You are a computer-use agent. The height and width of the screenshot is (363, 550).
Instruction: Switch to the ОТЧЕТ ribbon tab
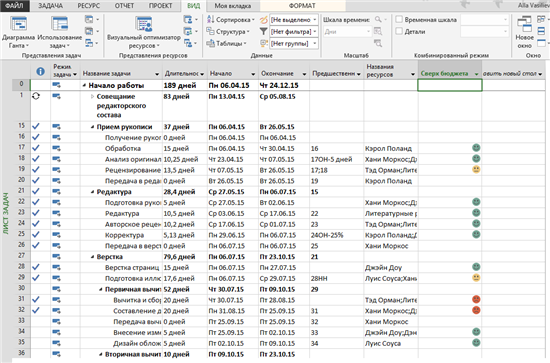(x=124, y=6)
